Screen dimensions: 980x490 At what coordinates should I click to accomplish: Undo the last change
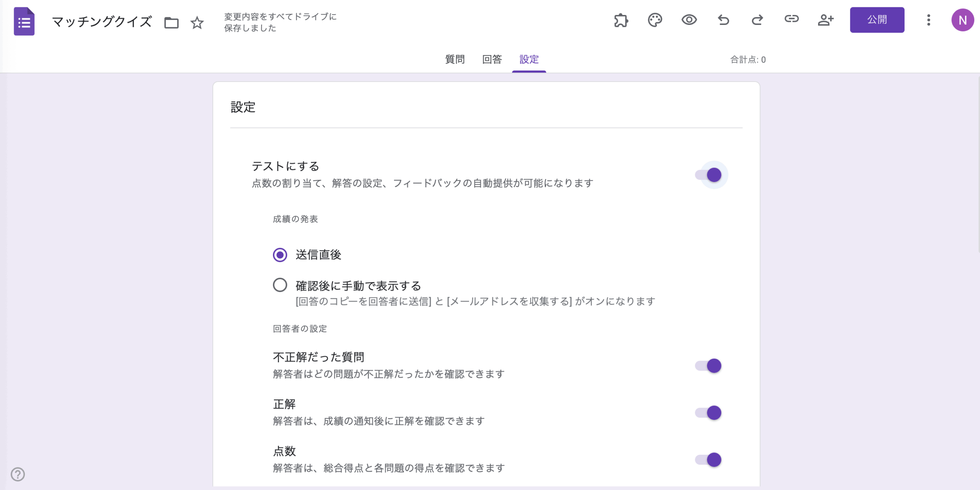(x=724, y=20)
